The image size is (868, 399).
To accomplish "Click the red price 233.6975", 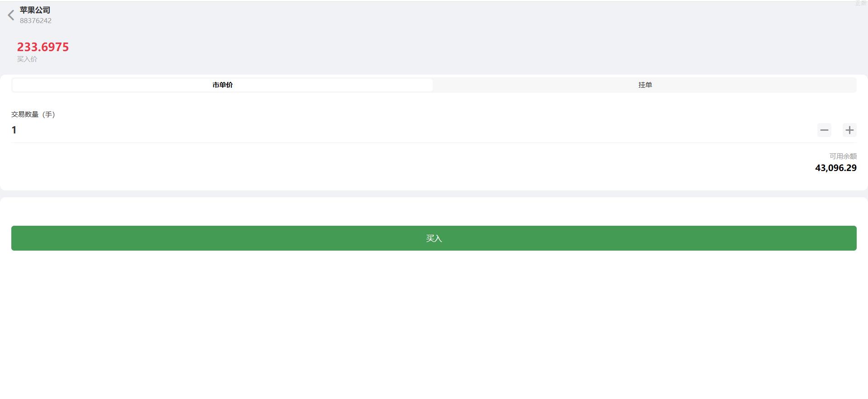I will [x=43, y=47].
